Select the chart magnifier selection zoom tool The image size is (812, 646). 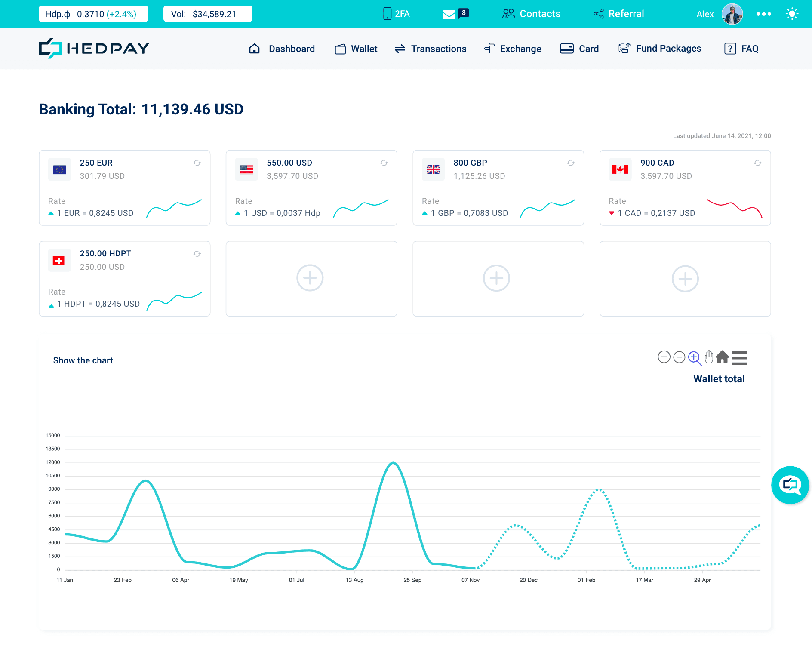coord(695,358)
